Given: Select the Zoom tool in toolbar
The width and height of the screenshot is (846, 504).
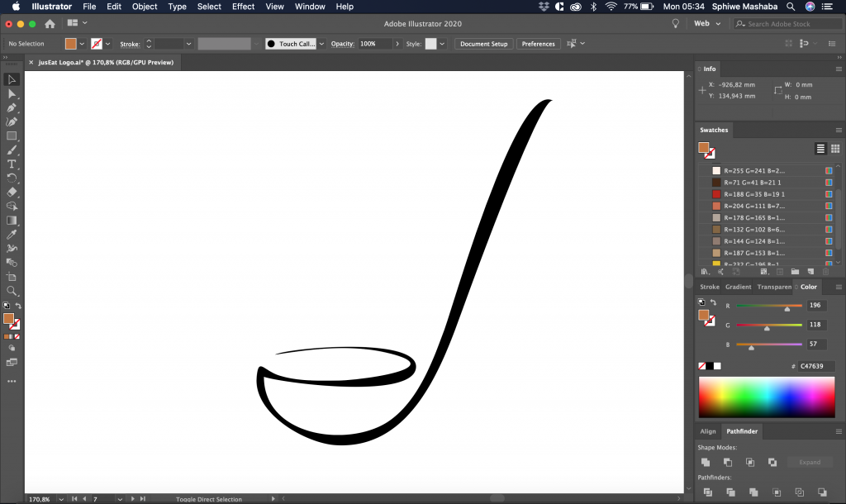Looking at the screenshot, I should pos(12,291).
